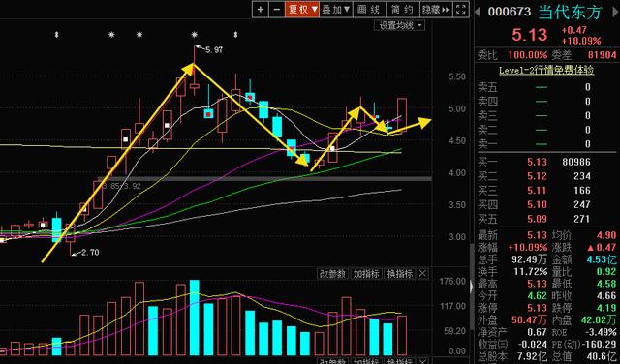Open Level-2行情免费体验 link
This screenshot has width=620, height=364.
click(x=546, y=71)
